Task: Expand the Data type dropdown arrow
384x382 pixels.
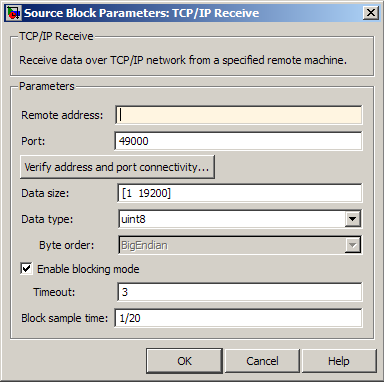Action: click(352, 219)
